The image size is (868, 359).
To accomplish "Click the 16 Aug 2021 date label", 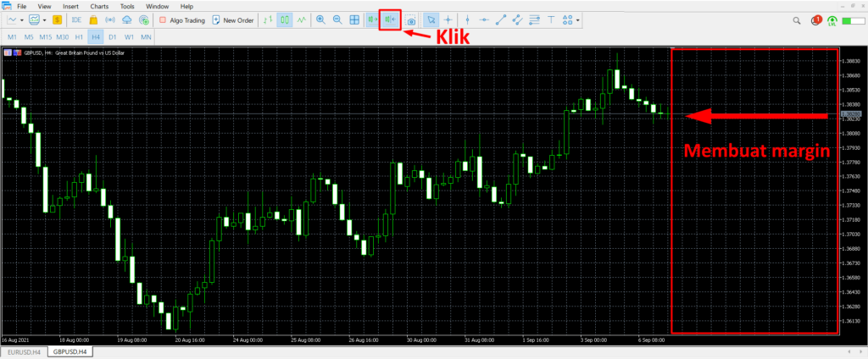I will tap(14, 340).
